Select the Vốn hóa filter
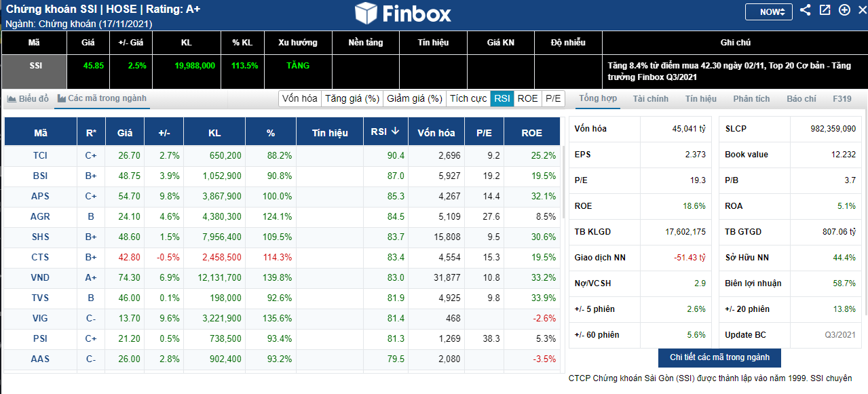Image resolution: width=868 pixels, height=394 pixels. click(x=299, y=98)
